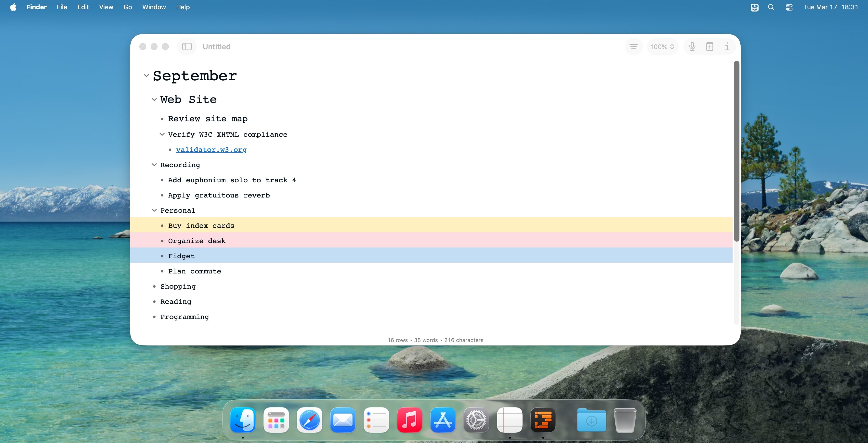
Task: Open the OmniOutliner dock icon
Action: (x=543, y=420)
